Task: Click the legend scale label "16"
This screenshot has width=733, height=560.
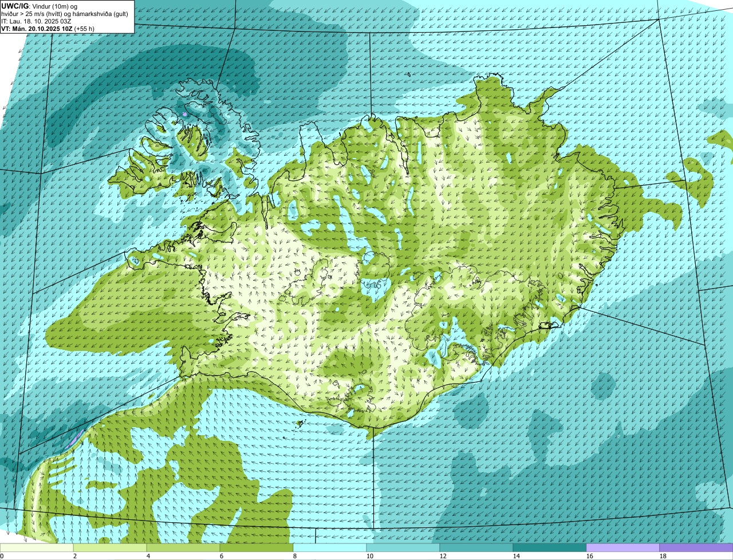Action: pyautogui.click(x=590, y=556)
